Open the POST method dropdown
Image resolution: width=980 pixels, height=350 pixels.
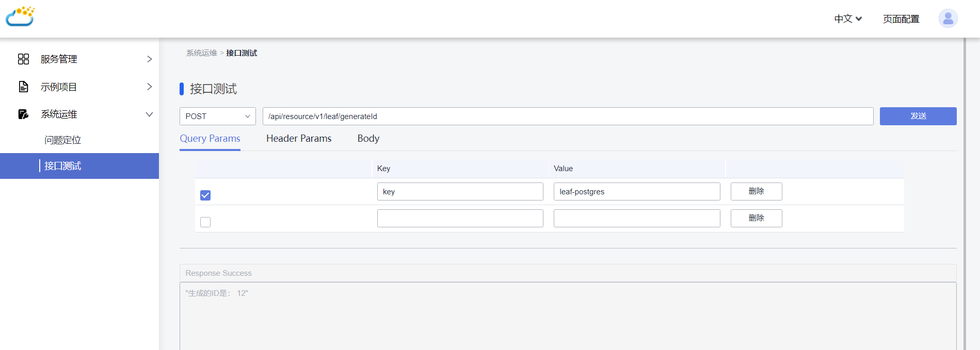pos(217,116)
